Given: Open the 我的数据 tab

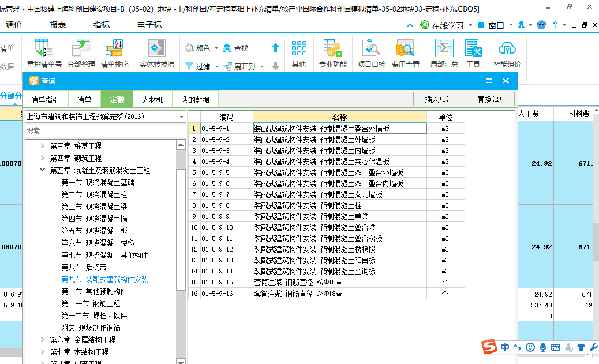Looking at the screenshot, I should tap(195, 100).
